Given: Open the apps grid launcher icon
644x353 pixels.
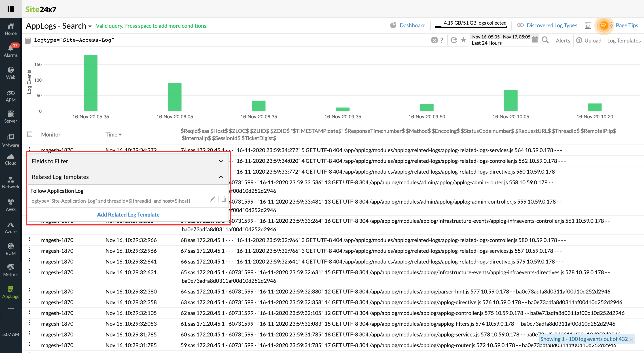Looking at the screenshot, I should point(11,9).
